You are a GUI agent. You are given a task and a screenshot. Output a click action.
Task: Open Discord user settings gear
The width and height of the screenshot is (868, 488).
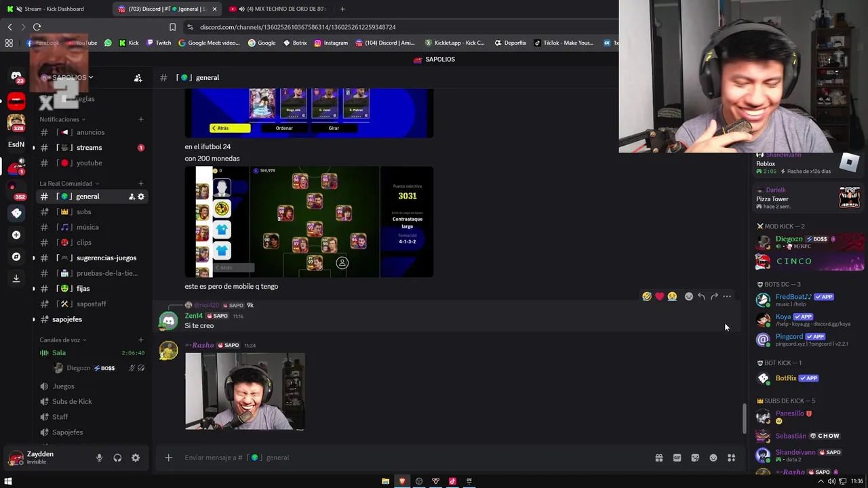136,458
